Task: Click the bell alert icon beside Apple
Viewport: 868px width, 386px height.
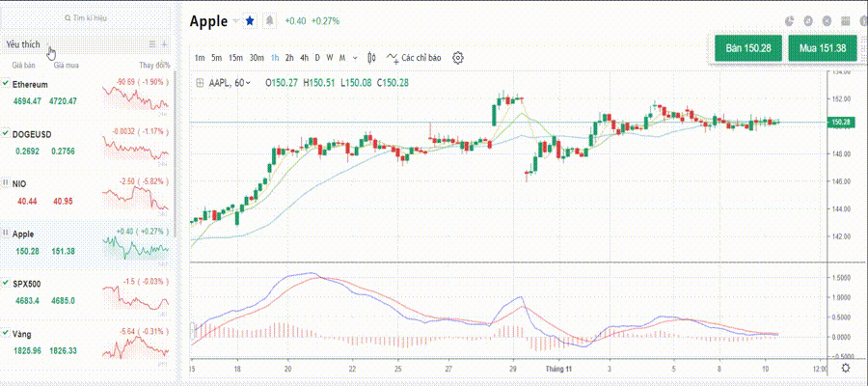Action: 269,20
